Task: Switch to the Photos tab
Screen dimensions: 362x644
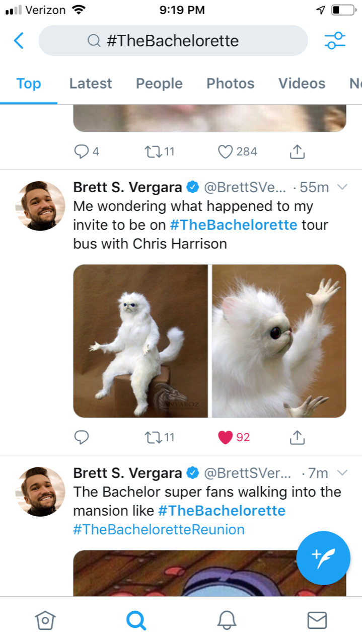Action: (231, 84)
